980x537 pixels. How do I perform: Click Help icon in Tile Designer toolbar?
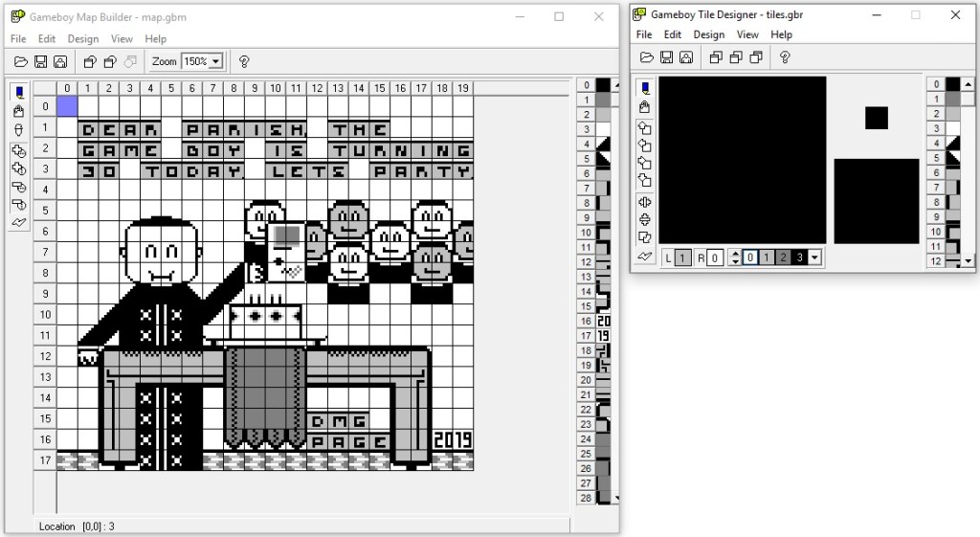pos(785,57)
